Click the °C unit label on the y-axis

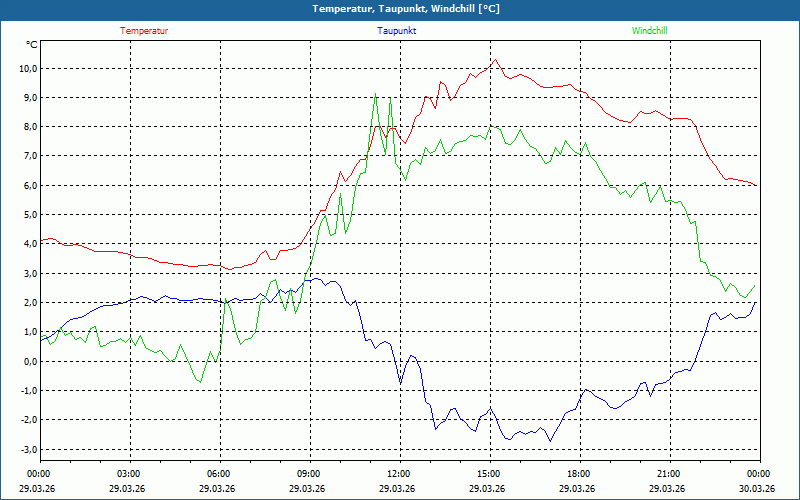point(32,45)
